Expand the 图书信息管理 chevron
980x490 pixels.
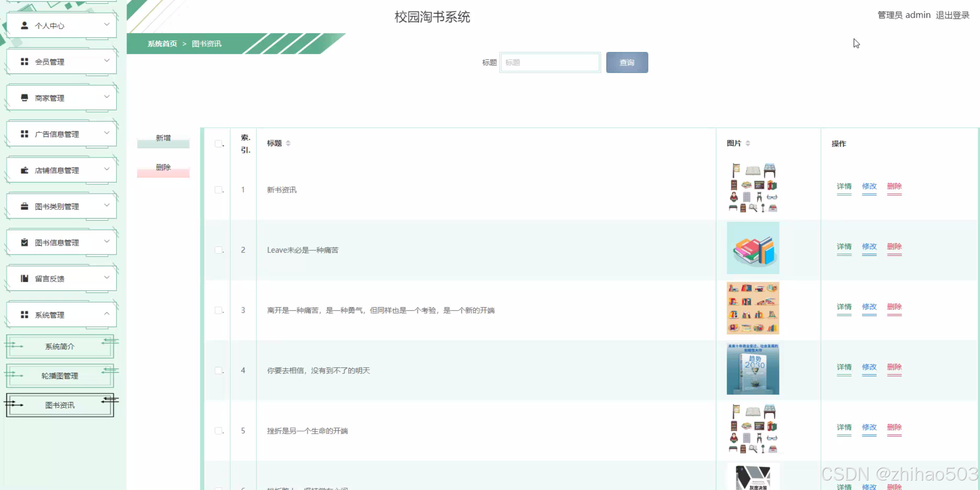pos(107,242)
